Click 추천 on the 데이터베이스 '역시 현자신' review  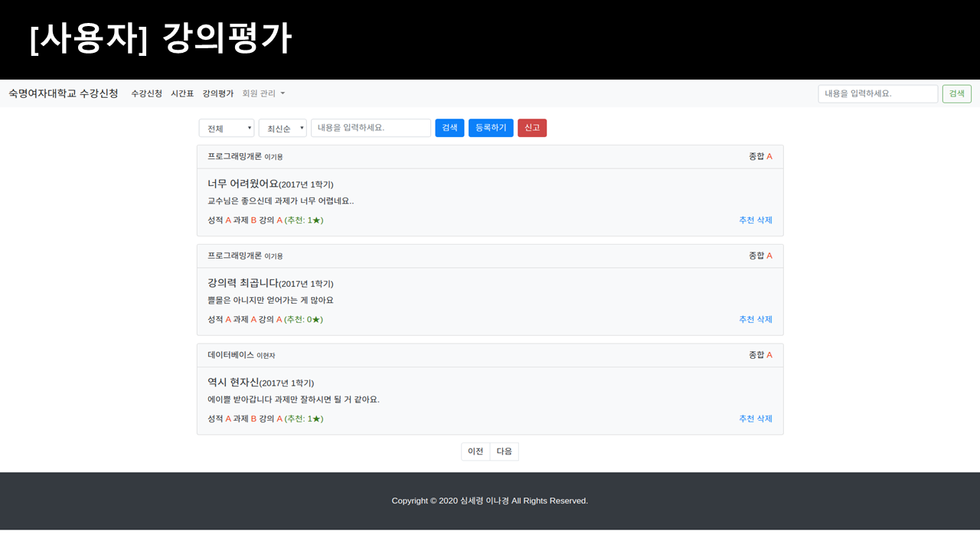pos(746,419)
